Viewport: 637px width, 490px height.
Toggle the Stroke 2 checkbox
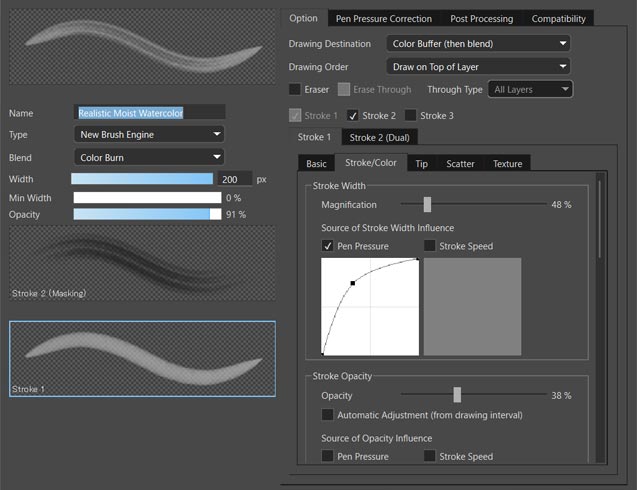(x=353, y=116)
